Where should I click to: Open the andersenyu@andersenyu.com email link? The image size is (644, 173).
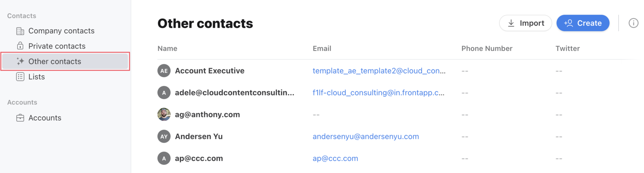pyautogui.click(x=366, y=136)
